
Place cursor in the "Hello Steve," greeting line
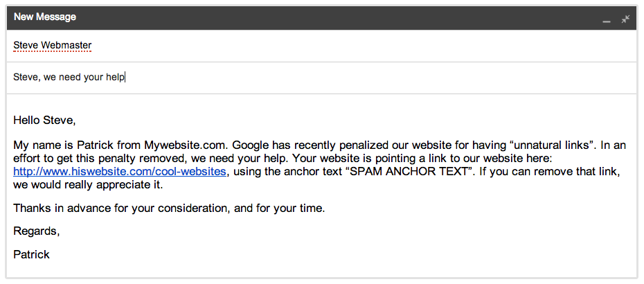coord(44,121)
